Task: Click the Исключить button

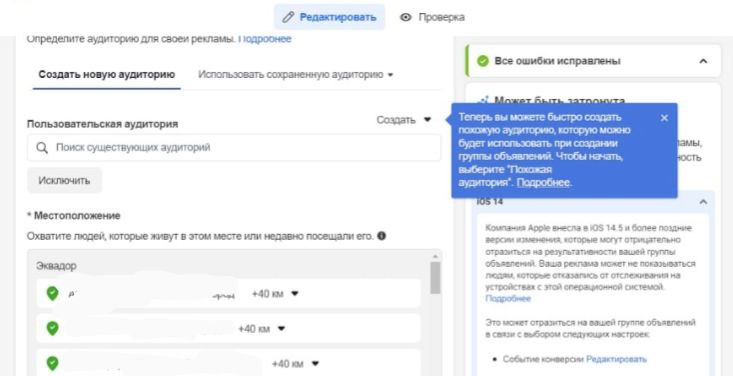Action: [65, 181]
